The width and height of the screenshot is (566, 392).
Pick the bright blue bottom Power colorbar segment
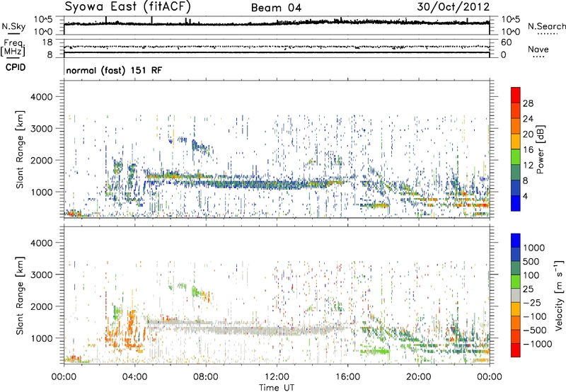point(516,203)
